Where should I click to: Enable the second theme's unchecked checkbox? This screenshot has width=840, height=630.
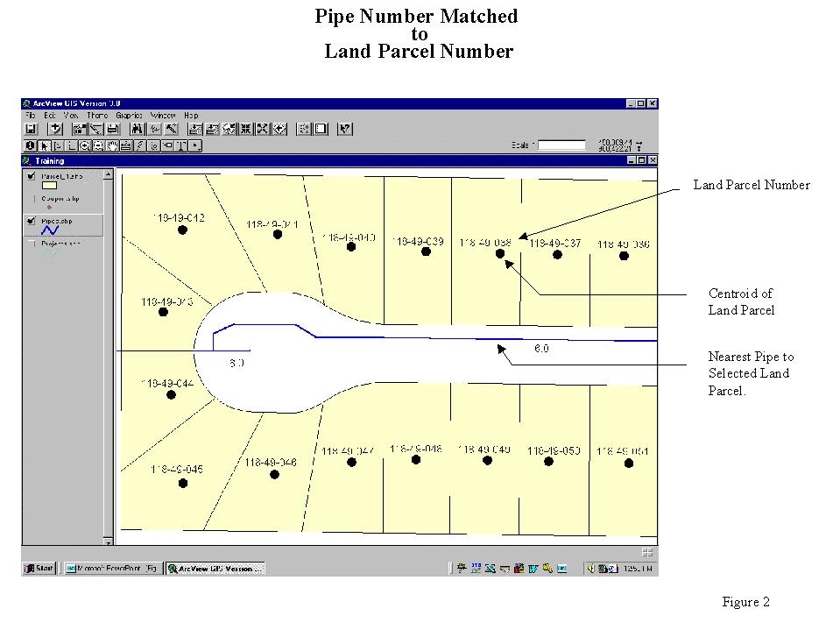click(32, 199)
